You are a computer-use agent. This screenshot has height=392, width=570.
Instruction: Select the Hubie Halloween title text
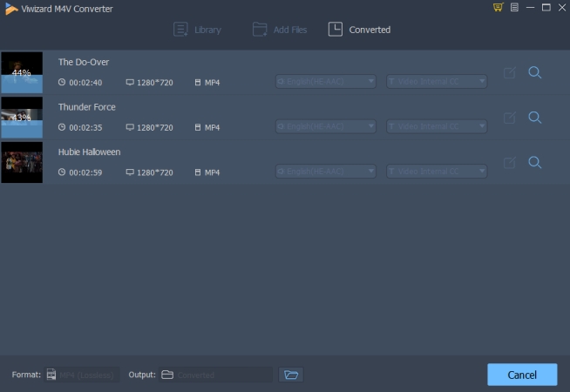90,152
